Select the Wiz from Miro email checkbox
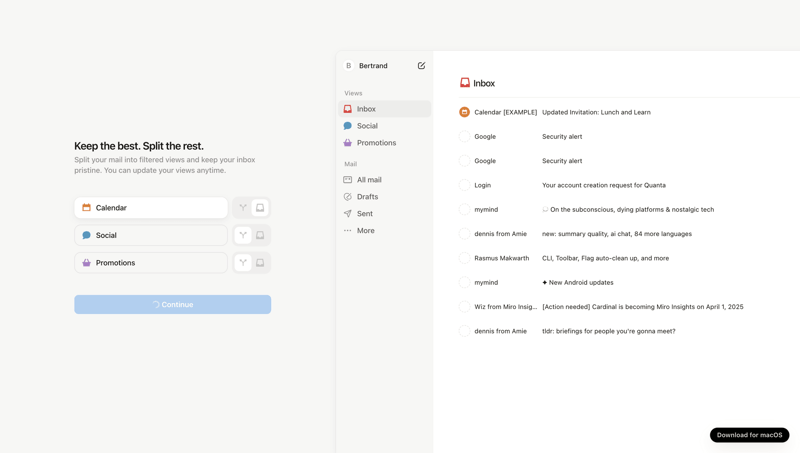The height and width of the screenshot is (453, 800). click(464, 307)
